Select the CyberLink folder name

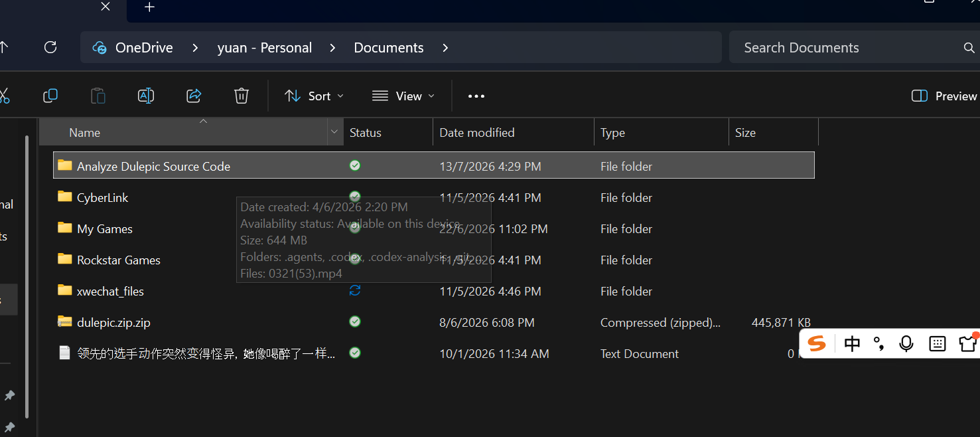[x=103, y=197]
